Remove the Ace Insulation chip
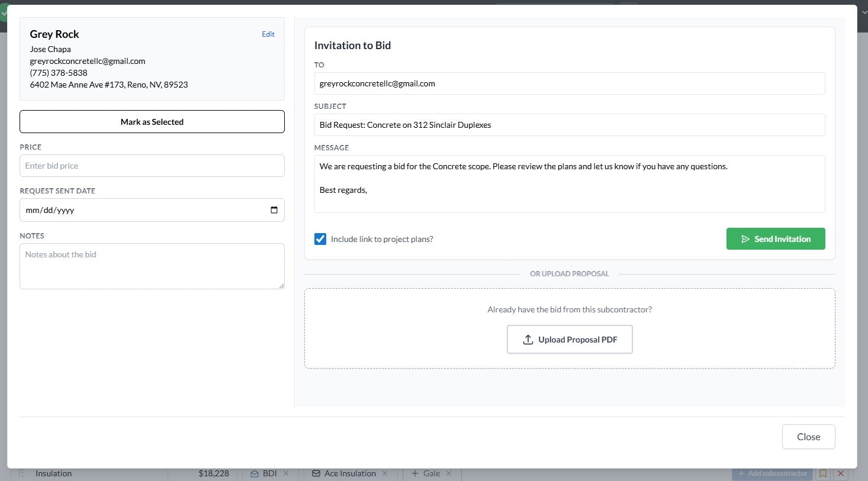The width and height of the screenshot is (868, 481). [x=385, y=473]
